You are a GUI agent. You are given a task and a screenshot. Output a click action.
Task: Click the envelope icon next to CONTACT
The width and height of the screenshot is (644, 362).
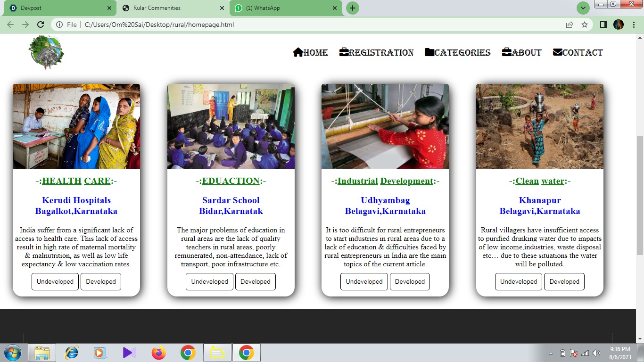pyautogui.click(x=558, y=52)
